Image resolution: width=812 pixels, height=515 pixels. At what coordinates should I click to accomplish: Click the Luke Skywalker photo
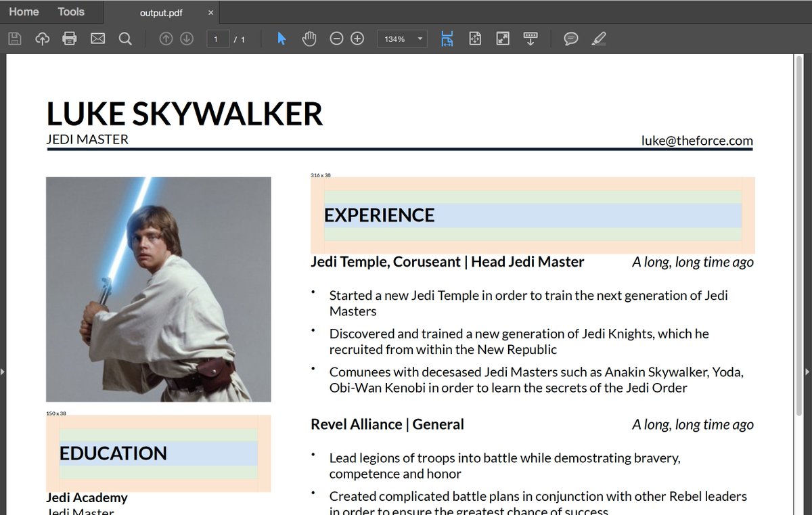point(158,290)
